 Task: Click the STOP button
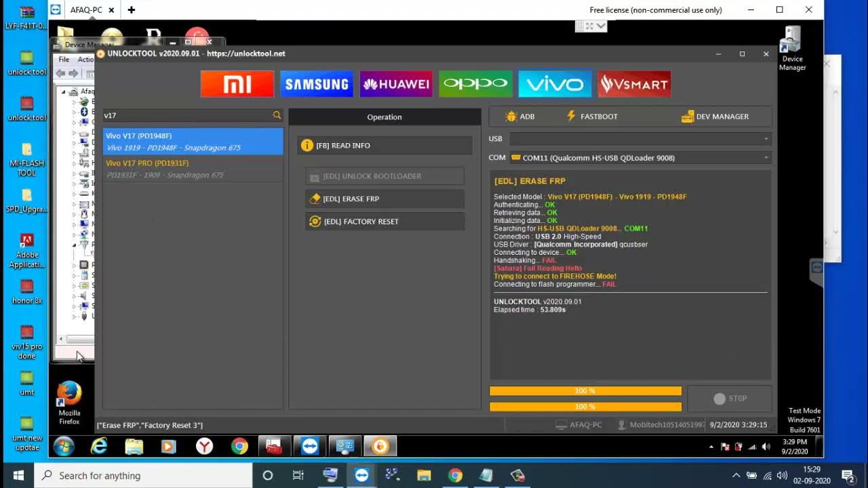[730, 399]
